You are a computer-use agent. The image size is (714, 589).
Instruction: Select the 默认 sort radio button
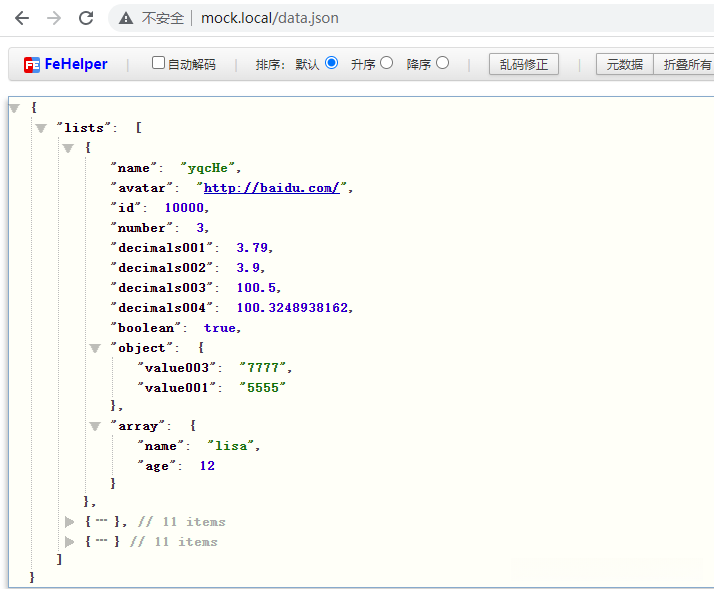[332, 62]
